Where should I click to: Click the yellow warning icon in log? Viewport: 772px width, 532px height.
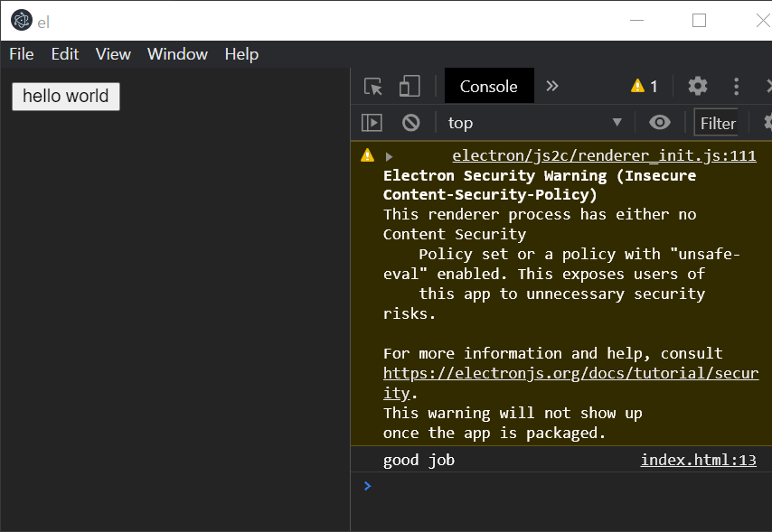[x=367, y=155]
